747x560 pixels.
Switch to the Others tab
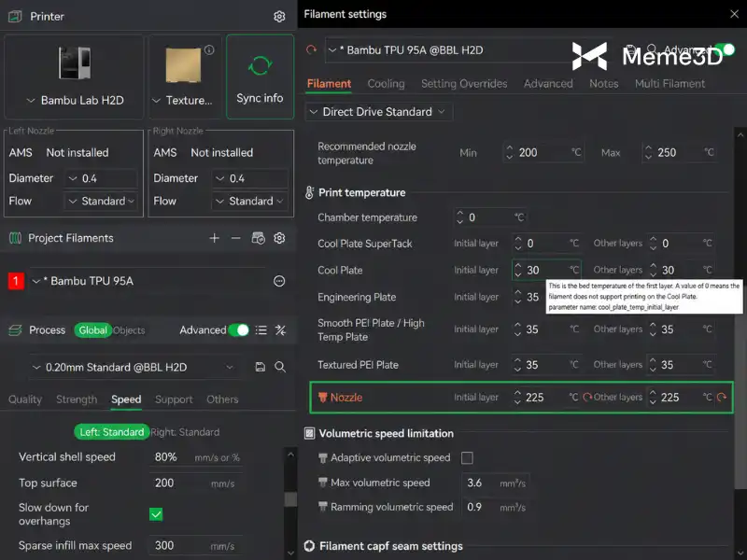coord(222,399)
